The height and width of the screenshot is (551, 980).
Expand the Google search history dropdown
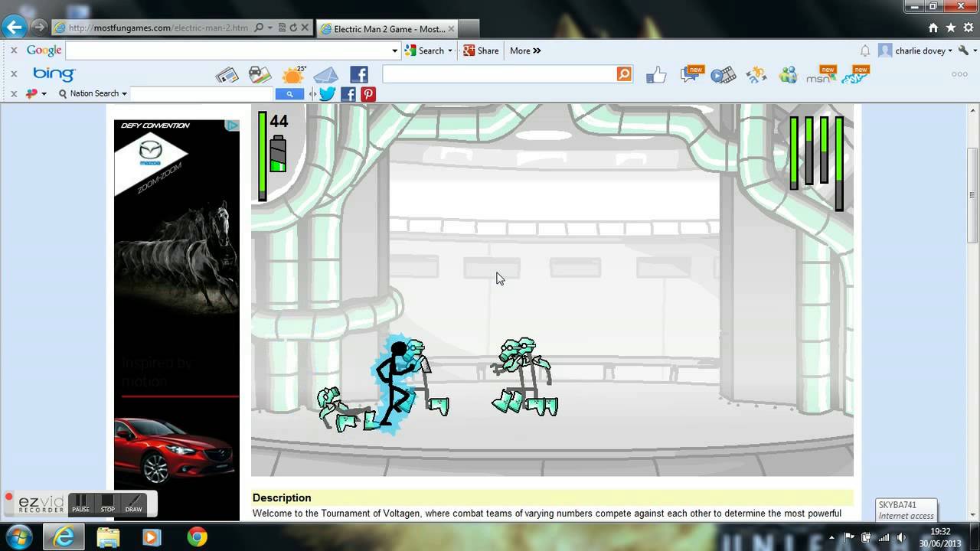(394, 51)
